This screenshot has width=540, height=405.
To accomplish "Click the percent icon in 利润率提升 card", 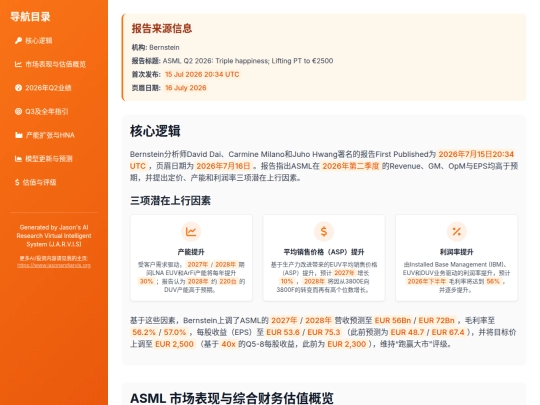I will [x=456, y=231].
